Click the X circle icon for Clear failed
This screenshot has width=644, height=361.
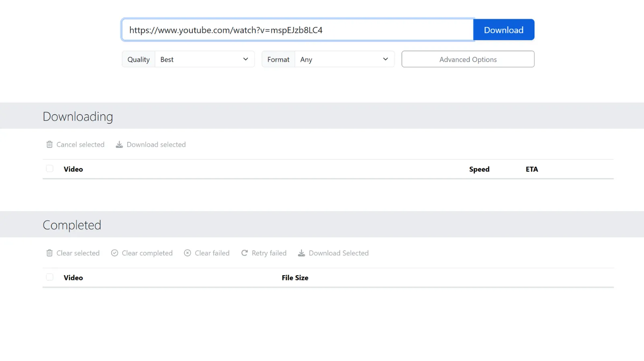[x=188, y=253]
